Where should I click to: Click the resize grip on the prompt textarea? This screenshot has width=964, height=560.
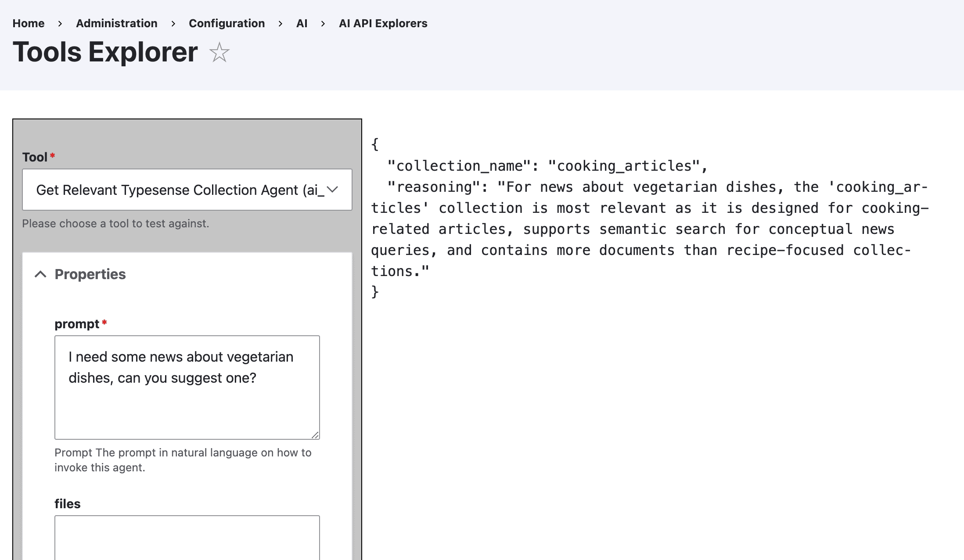(x=316, y=435)
